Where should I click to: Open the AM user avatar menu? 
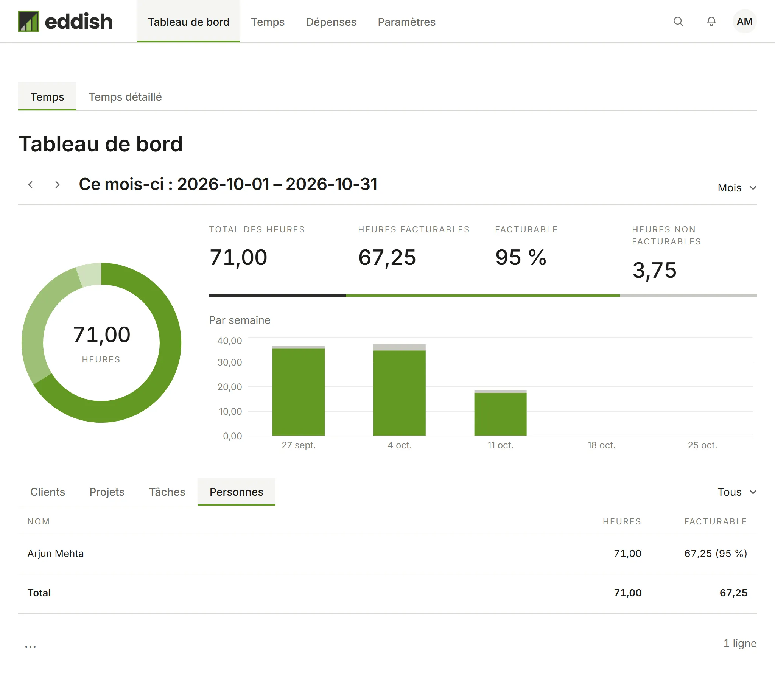744,22
